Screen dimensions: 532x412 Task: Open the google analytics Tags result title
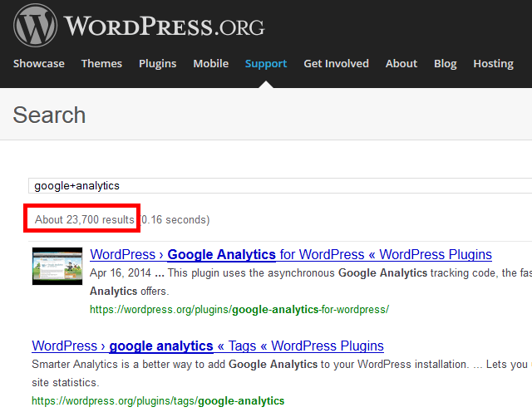coord(208,346)
